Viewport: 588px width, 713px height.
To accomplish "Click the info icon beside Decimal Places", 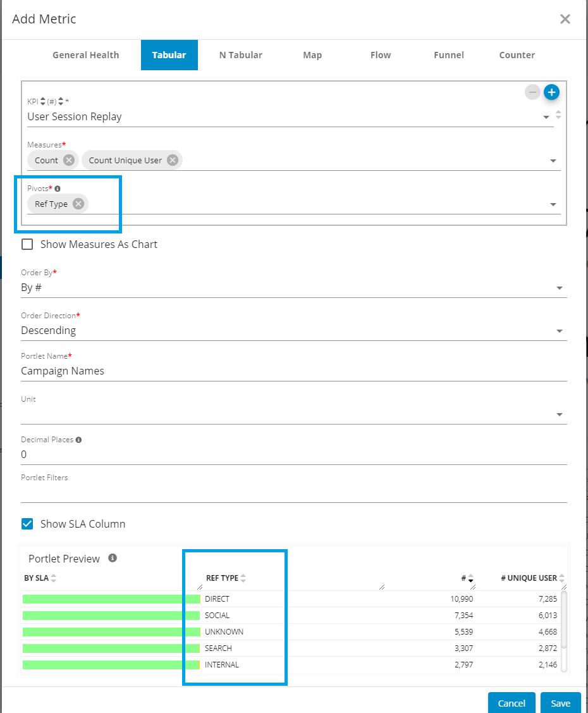I will coord(78,440).
